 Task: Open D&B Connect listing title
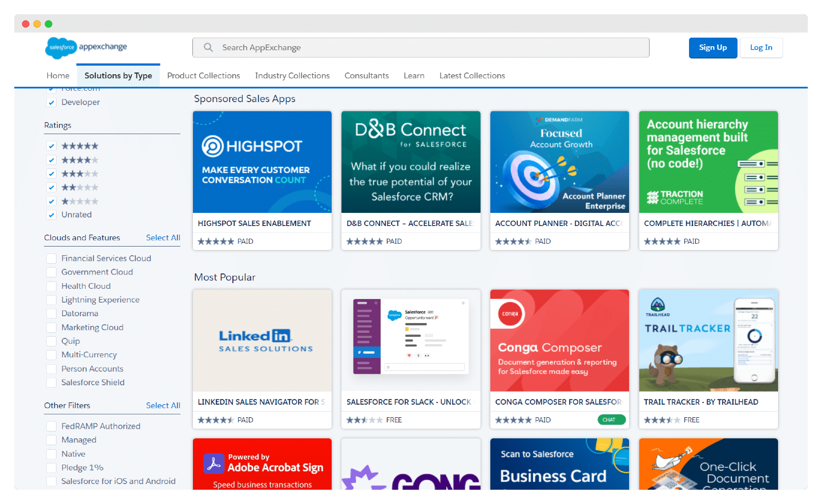410,223
